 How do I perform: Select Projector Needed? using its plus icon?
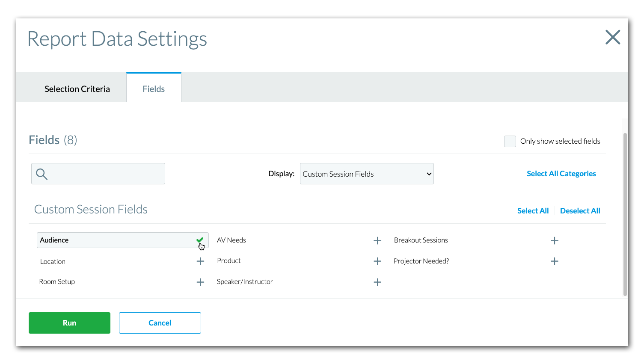pos(554,261)
